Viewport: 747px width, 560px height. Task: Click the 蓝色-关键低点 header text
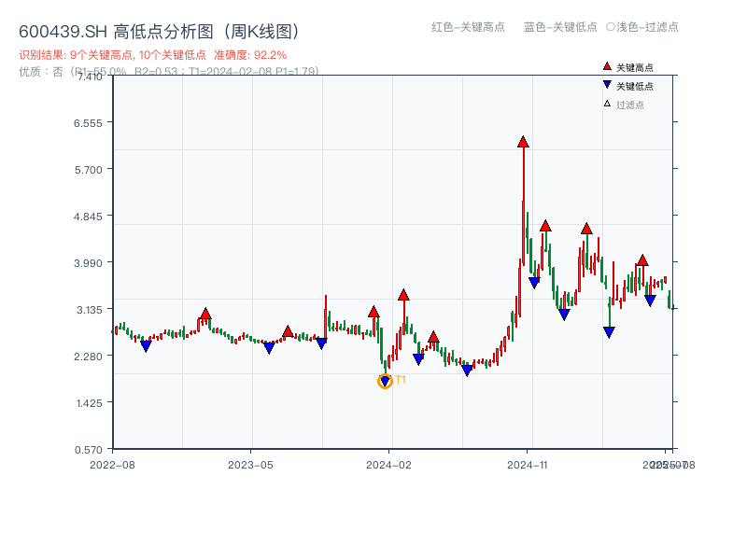(560, 27)
